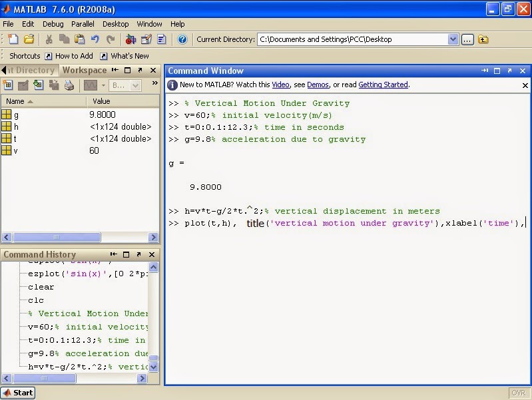Click the New M-File toolbar icon

click(13, 39)
